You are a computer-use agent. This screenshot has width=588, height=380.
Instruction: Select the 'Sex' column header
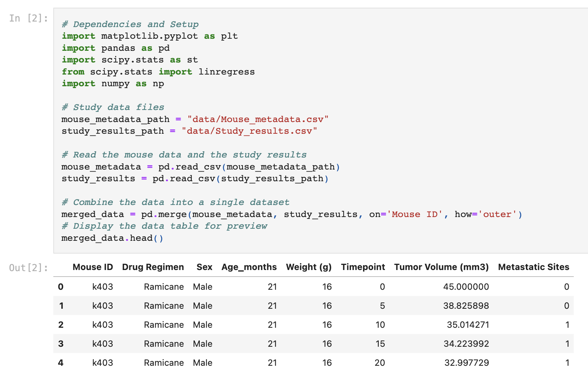pos(204,267)
